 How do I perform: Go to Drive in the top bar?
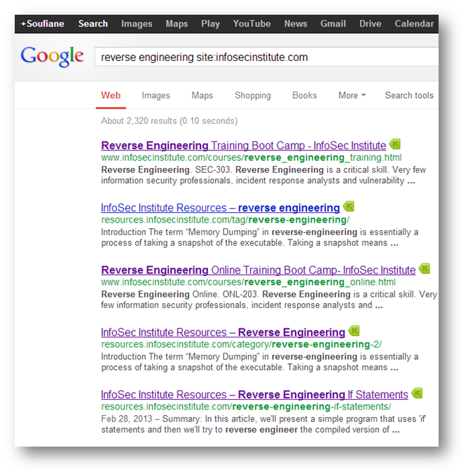pos(370,24)
